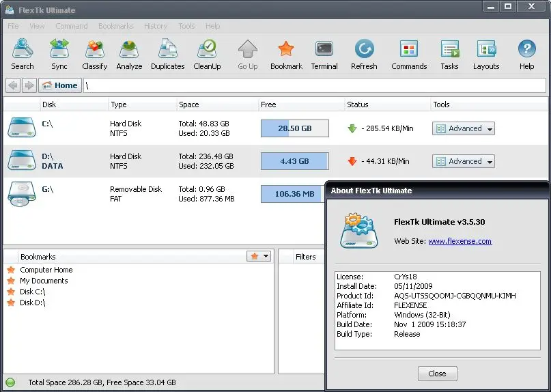The width and height of the screenshot is (551, 392).
Task: Click the 'Nov 1 2009 15:18:37' build date
Action: [x=430, y=324]
